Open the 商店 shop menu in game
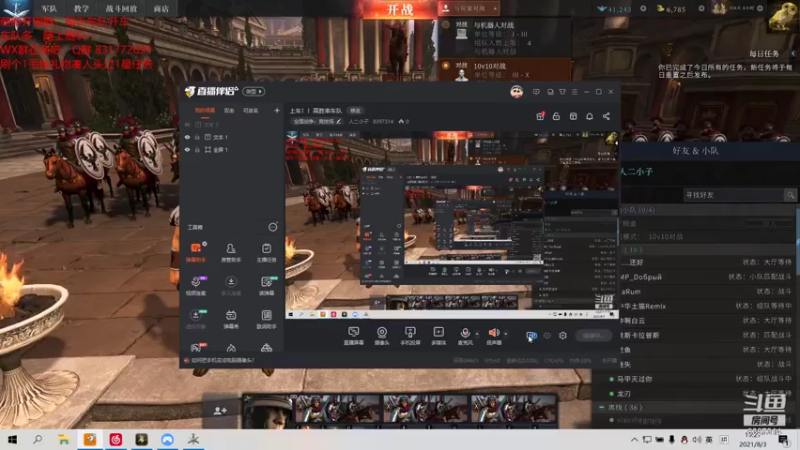Screen dimensions: 800x450 click(161, 9)
